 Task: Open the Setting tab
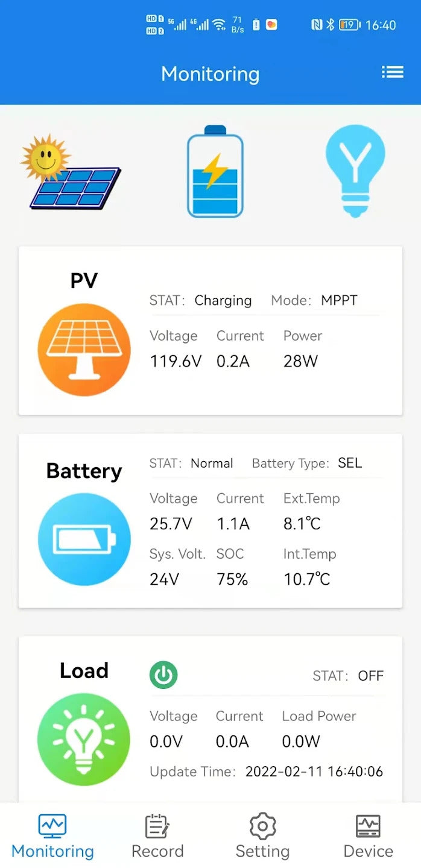coord(262,836)
